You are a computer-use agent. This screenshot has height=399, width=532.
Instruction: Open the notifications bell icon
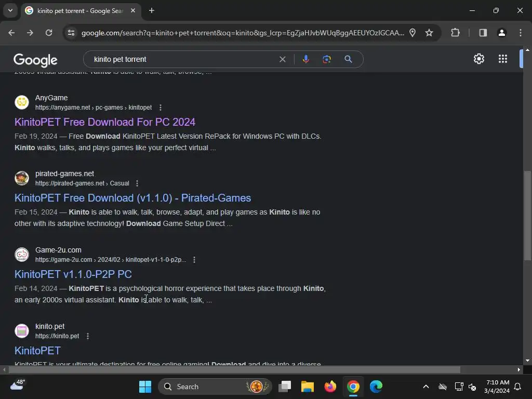[x=518, y=387]
